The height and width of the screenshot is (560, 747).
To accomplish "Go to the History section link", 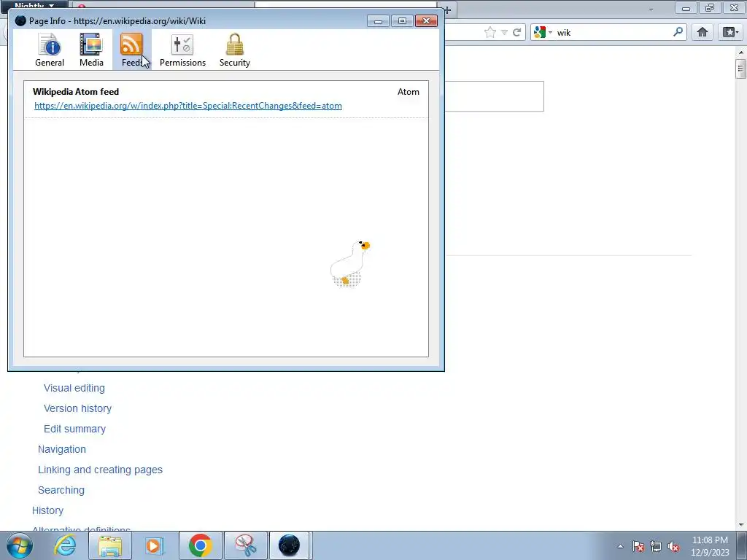I will [x=47, y=511].
